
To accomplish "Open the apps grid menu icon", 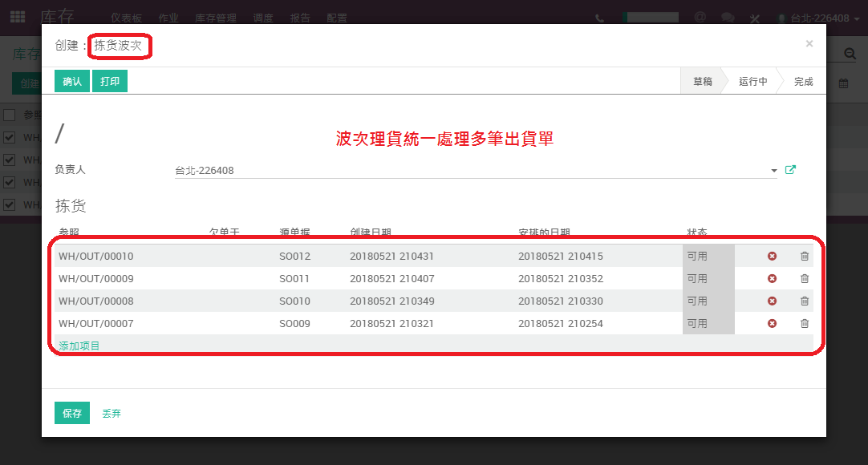I will [18, 17].
